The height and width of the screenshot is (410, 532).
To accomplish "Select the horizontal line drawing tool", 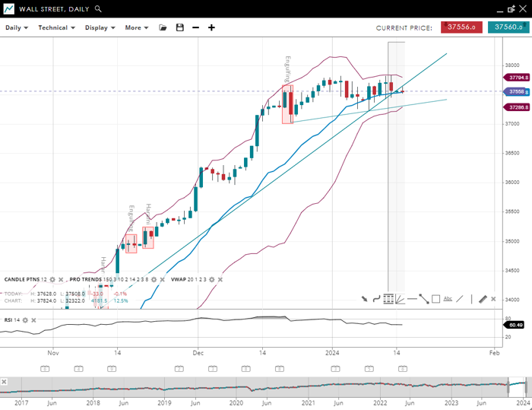I will click(412, 299).
